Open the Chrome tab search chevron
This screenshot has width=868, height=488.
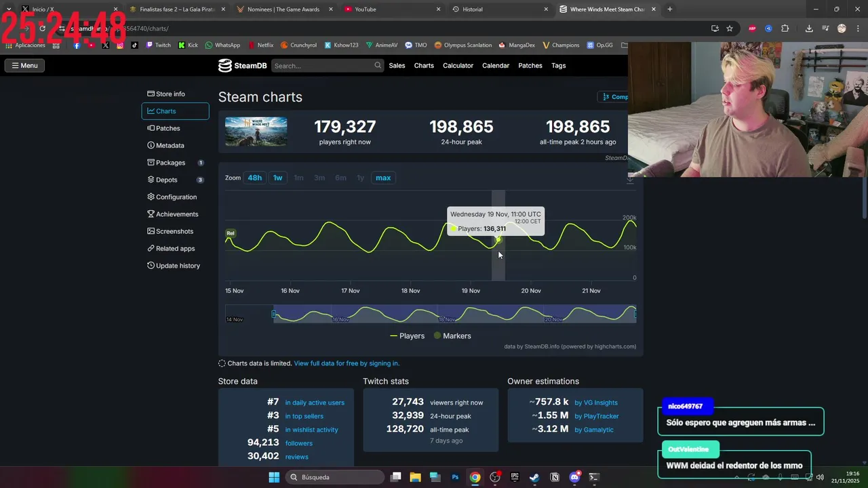(x=8, y=9)
